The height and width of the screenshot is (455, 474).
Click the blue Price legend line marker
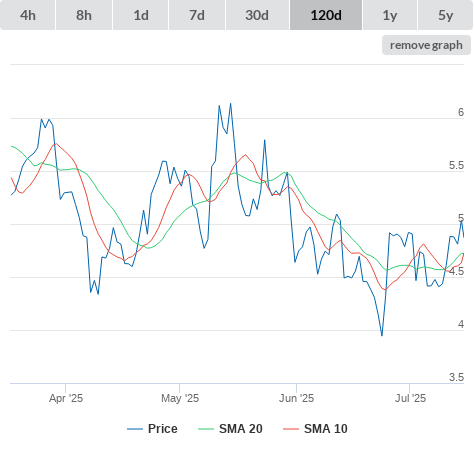[x=135, y=429]
